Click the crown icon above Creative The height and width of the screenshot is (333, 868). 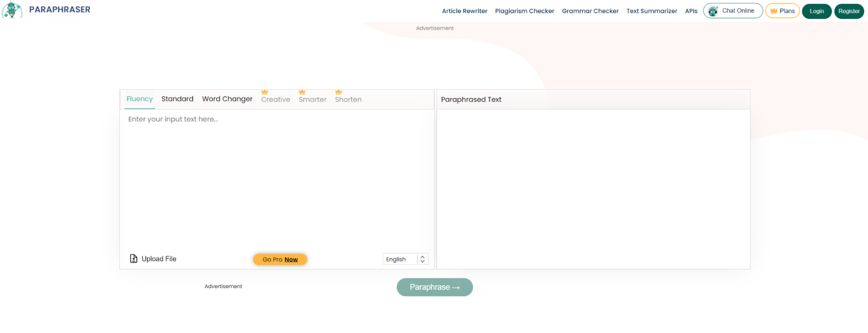click(x=264, y=92)
